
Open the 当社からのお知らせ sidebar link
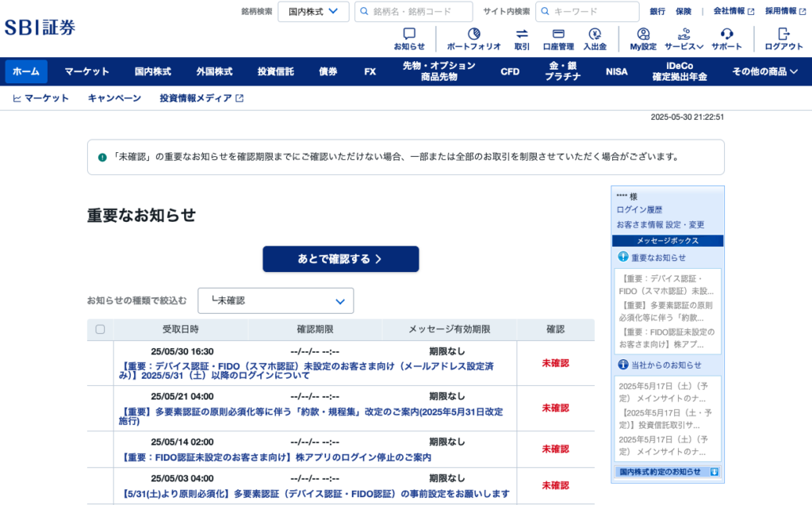pos(666,365)
